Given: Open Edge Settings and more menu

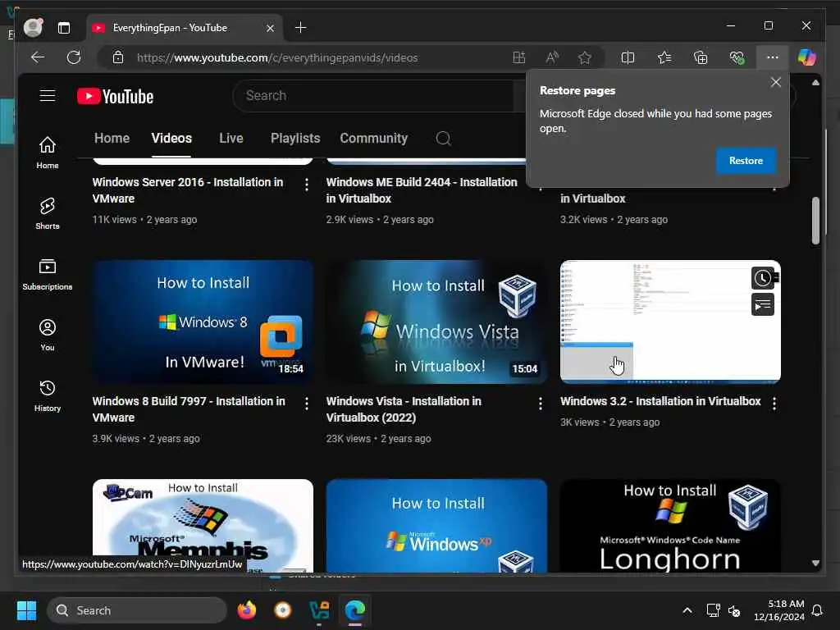Looking at the screenshot, I should coord(772,57).
